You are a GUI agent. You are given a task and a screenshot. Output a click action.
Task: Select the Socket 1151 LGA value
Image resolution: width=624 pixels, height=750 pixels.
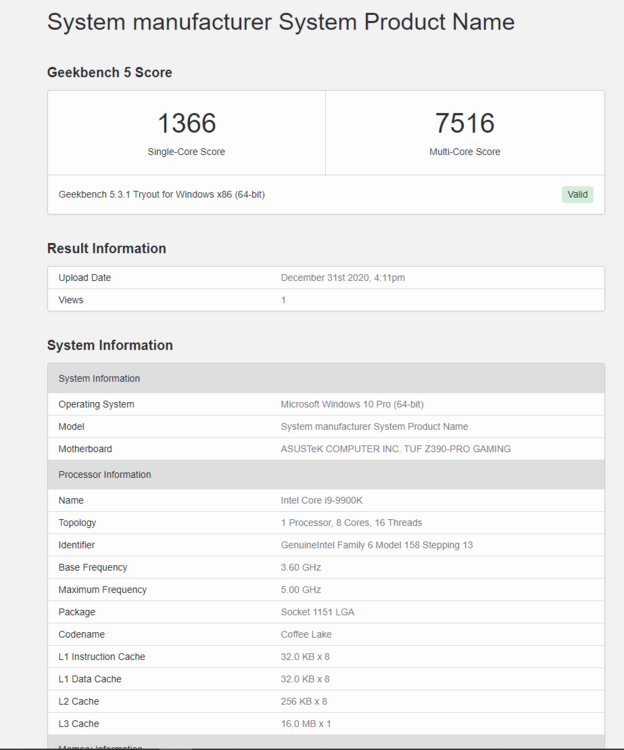pos(317,612)
